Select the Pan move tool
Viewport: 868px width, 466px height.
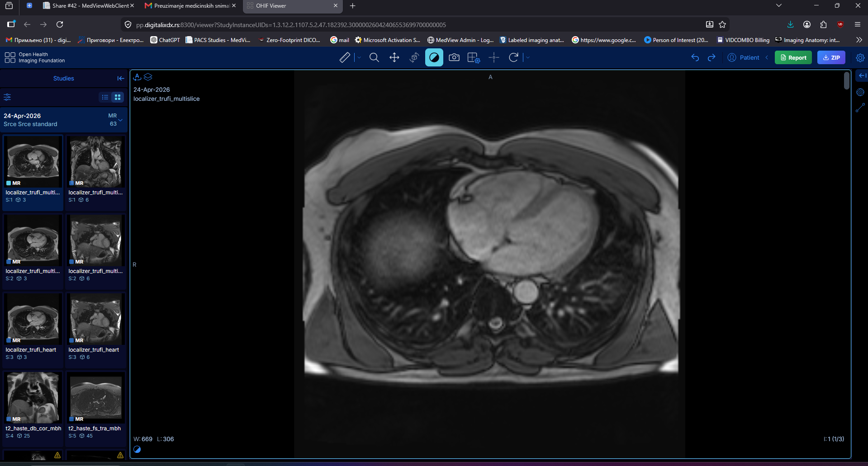click(x=394, y=57)
